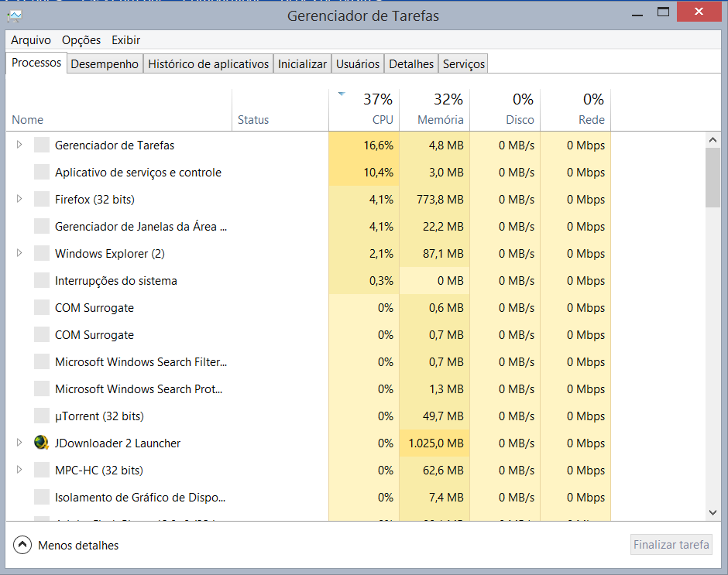The image size is (728, 575).
Task: Expand the Gerenciador de Tarefas process row
Action: click(x=19, y=145)
